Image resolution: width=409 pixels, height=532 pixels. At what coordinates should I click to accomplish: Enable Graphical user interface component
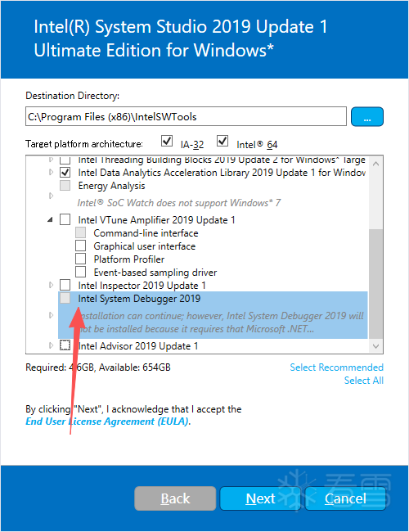click(x=81, y=246)
